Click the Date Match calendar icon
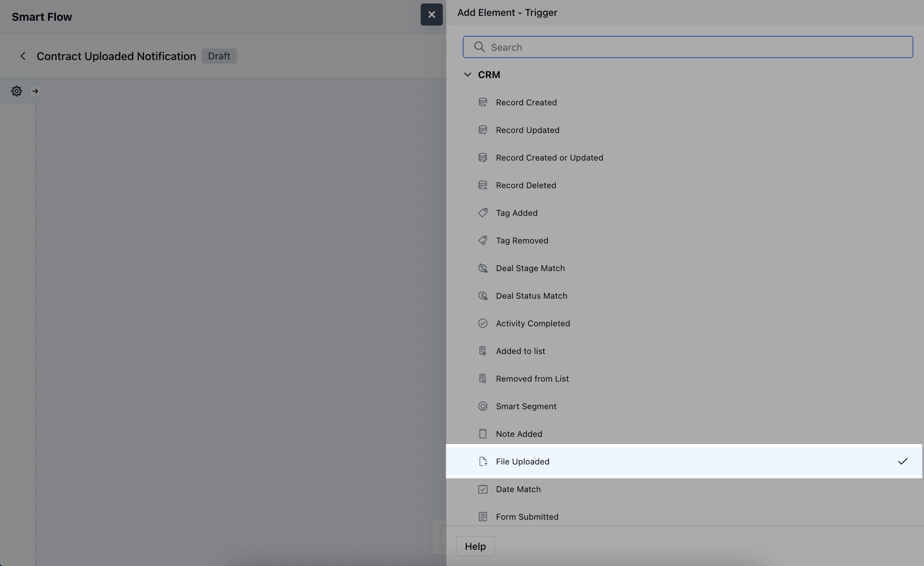 point(483,489)
